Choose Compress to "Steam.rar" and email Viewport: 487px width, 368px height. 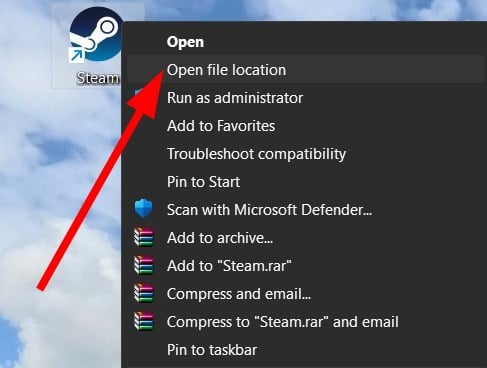[x=305, y=322]
